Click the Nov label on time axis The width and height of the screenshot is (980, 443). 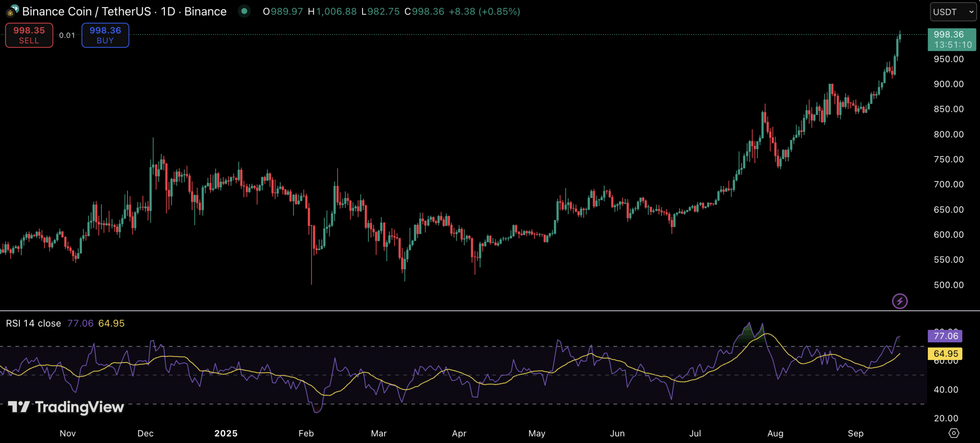pyautogui.click(x=68, y=433)
